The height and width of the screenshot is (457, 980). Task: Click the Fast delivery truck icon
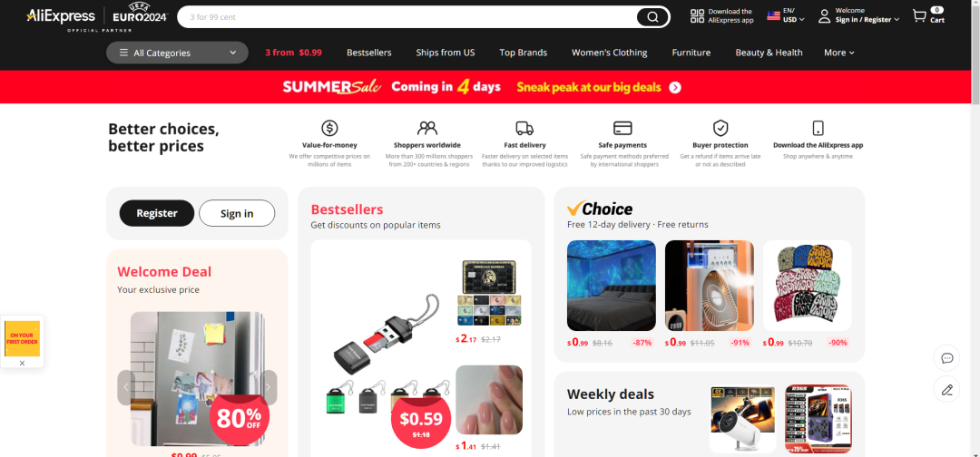click(x=525, y=128)
